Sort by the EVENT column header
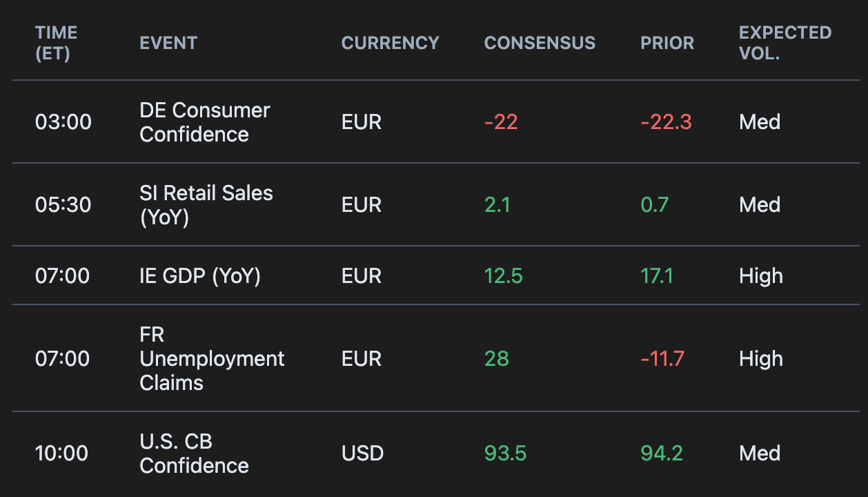The width and height of the screenshot is (868, 497). point(168,43)
